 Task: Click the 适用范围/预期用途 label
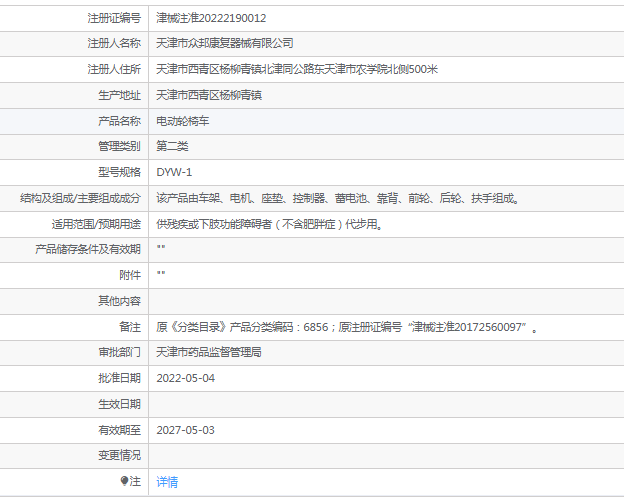pyautogui.click(x=96, y=224)
